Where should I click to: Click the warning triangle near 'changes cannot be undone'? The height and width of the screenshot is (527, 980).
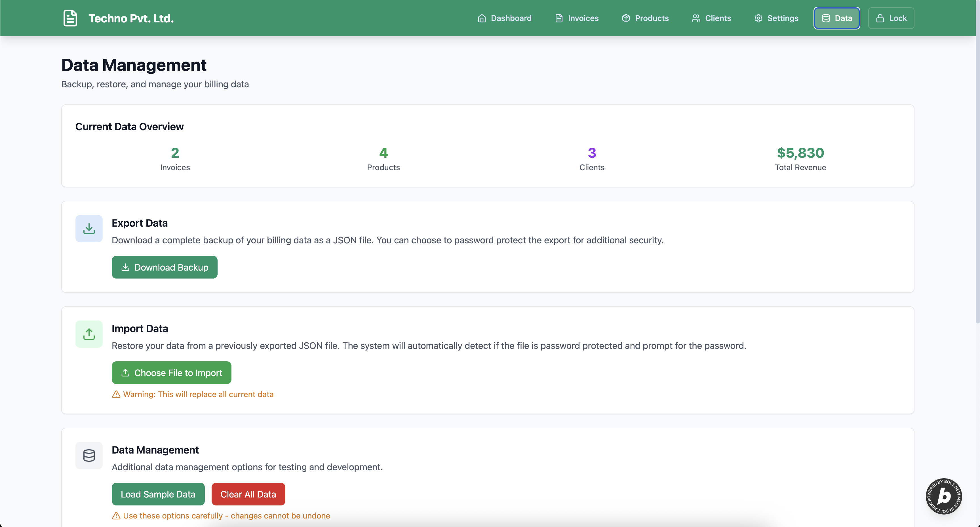pos(116,516)
